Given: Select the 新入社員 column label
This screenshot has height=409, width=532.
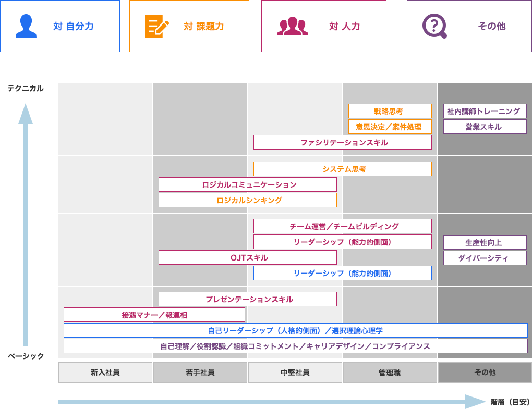Looking at the screenshot, I should point(105,373).
